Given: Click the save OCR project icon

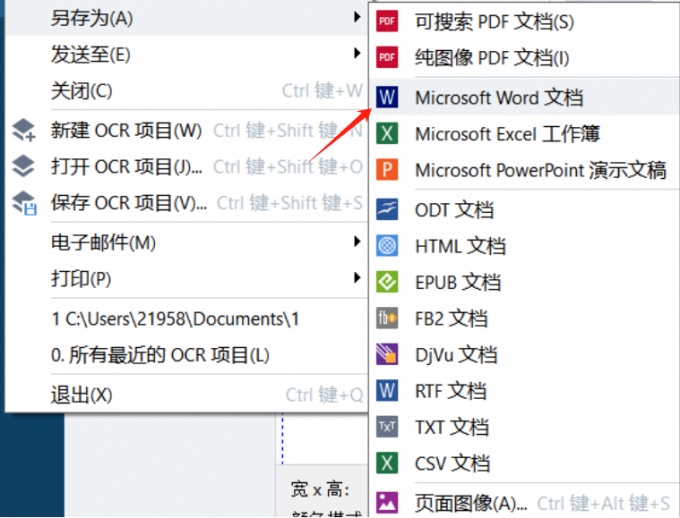Looking at the screenshot, I should [x=24, y=203].
